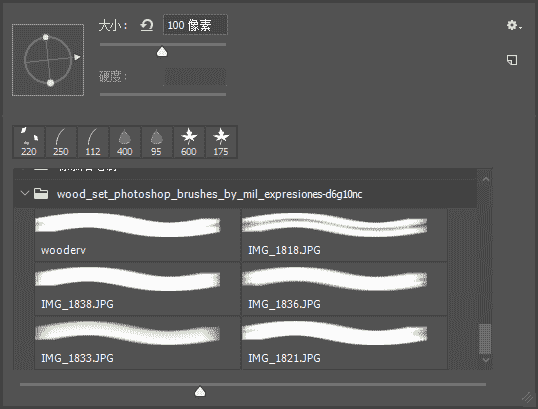Choose the recent maple leaf brush 175
This screenshot has height=409, width=538.
coord(221,142)
